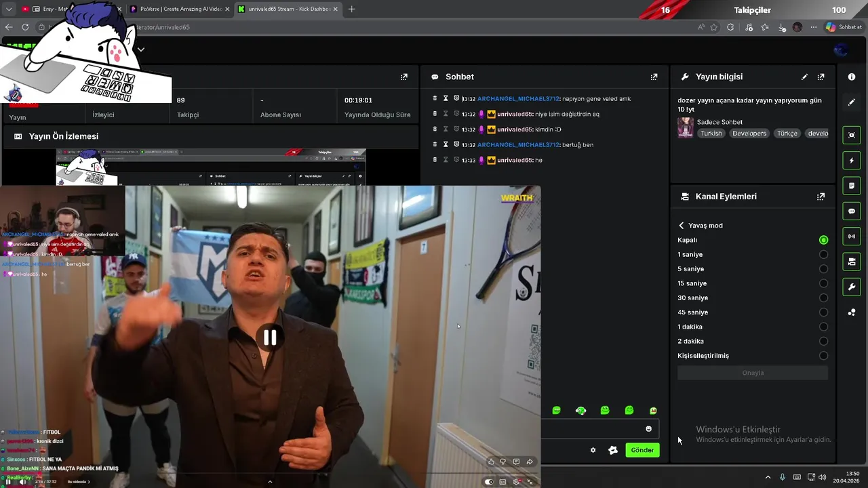This screenshot has height=488, width=868.
Task: Insert the last green-red Kick emote
Action: coord(653,410)
